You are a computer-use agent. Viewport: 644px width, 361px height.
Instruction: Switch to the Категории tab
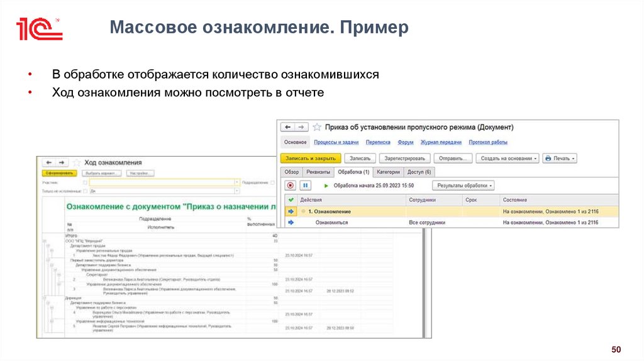coord(388,172)
